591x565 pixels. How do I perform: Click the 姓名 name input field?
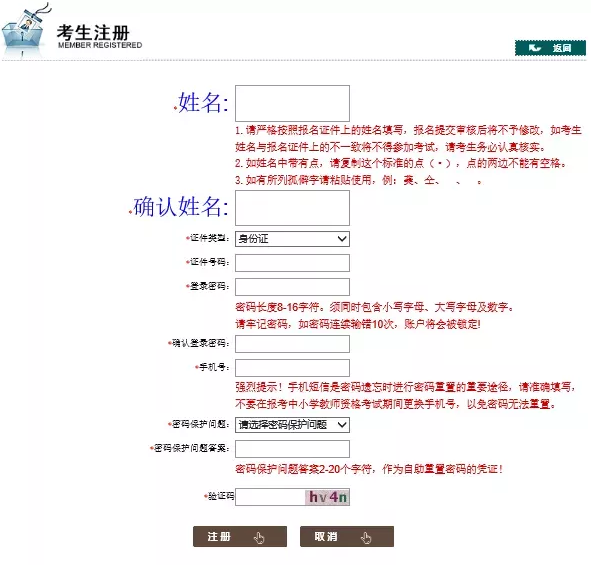click(292, 103)
